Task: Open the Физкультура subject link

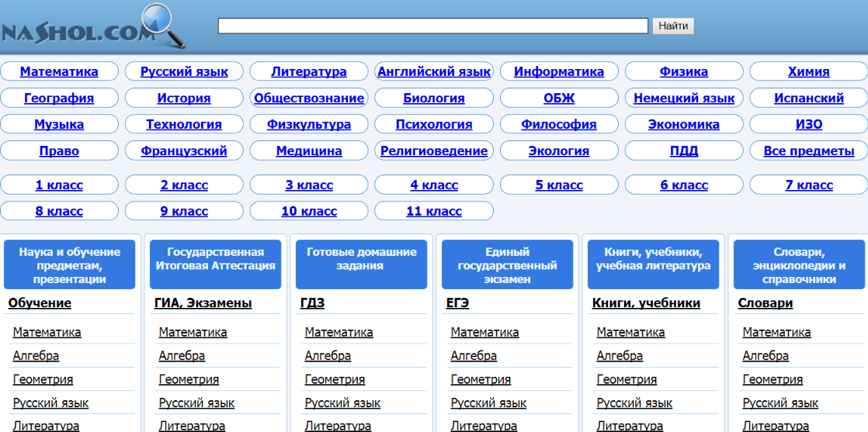Action: coord(309,124)
